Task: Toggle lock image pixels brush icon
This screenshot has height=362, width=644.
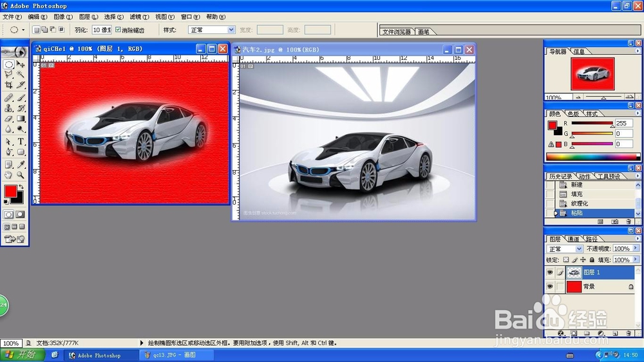Action: pyautogui.click(x=574, y=260)
